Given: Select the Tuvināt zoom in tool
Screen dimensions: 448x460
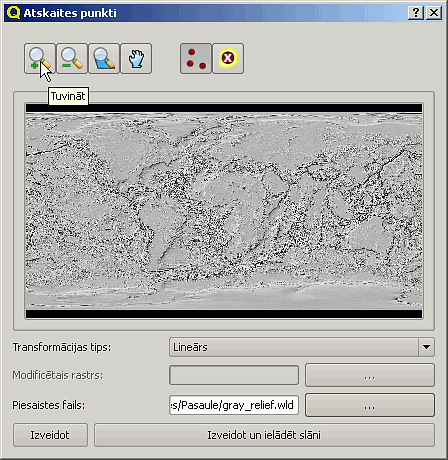Looking at the screenshot, I should coord(40,58).
